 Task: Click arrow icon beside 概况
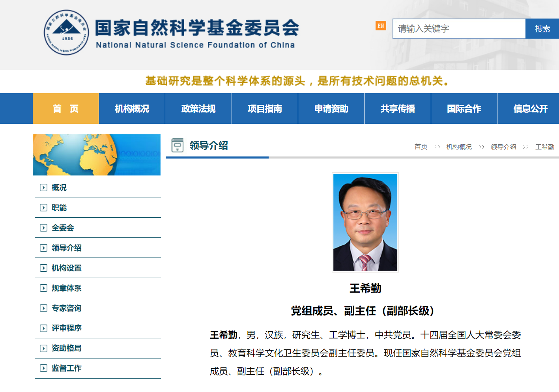coord(43,188)
